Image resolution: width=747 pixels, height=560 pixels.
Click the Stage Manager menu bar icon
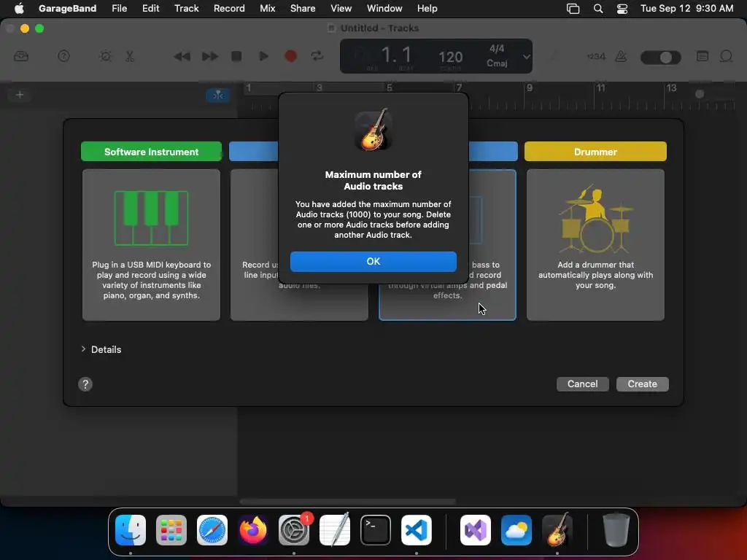coord(573,9)
